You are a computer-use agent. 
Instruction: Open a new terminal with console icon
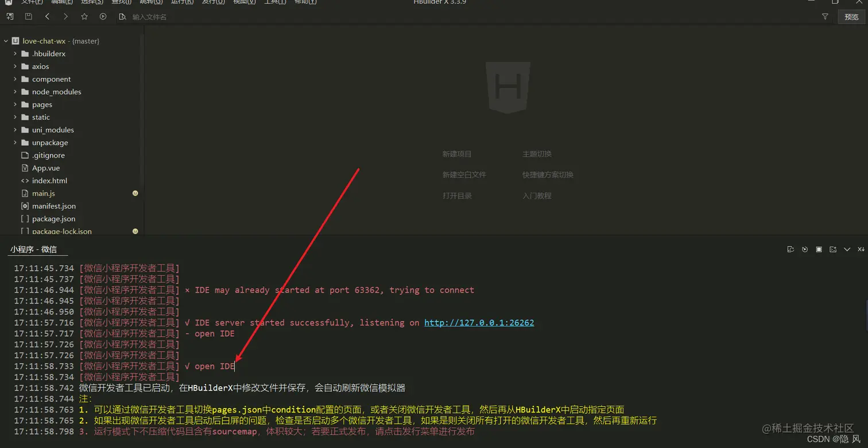tap(833, 250)
